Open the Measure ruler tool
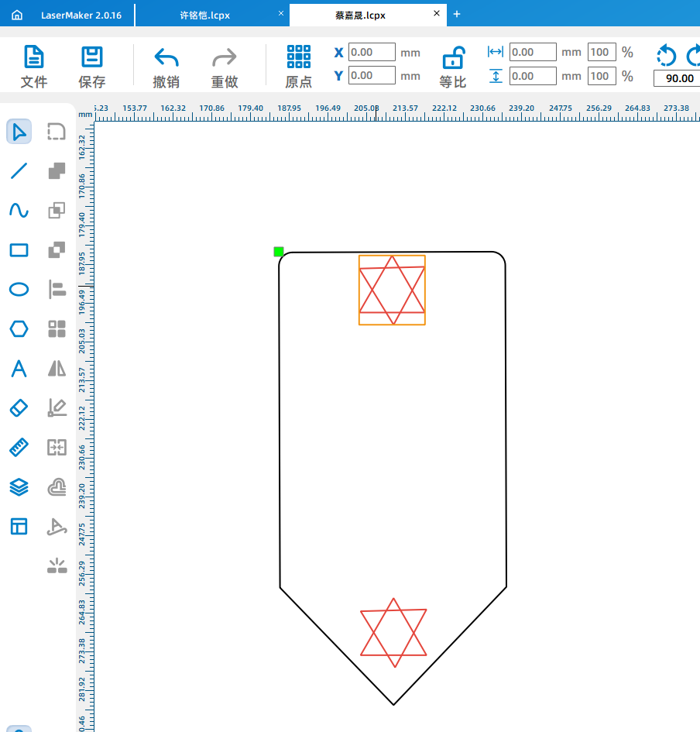Viewport: 700px width, 732px height. pyautogui.click(x=19, y=447)
